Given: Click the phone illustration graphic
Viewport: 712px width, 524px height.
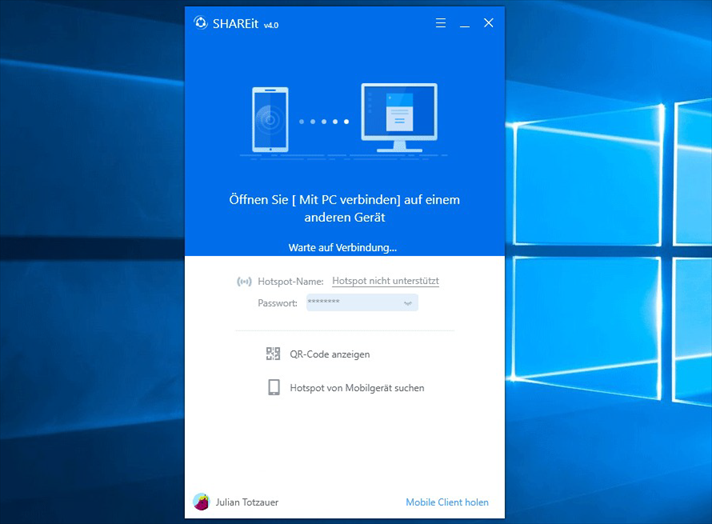Looking at the screenshot, I should (270, 119).
